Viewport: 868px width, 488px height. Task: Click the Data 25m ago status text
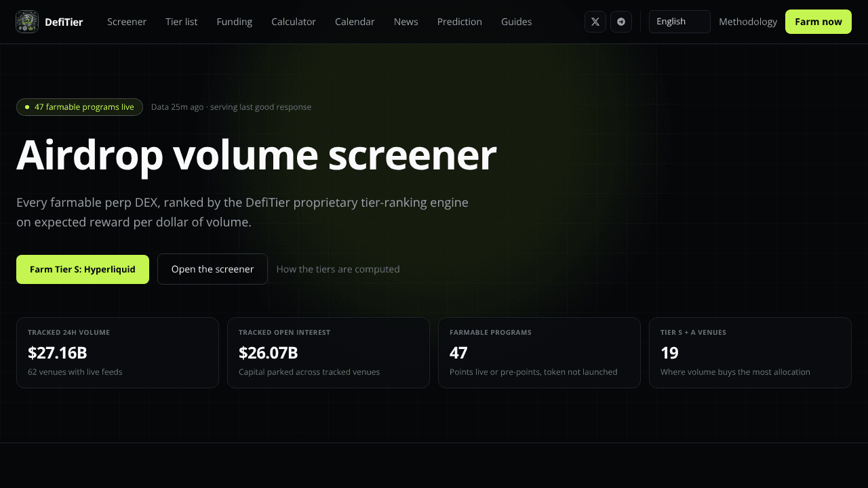pos(231,107)
